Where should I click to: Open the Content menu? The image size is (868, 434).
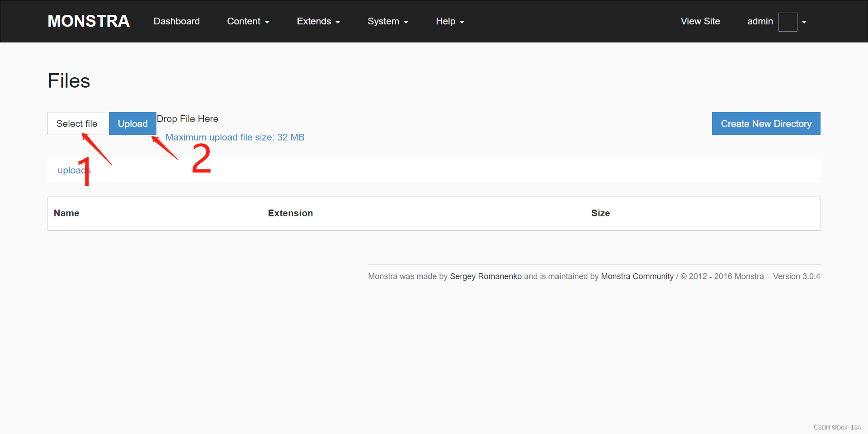(248, 21)
